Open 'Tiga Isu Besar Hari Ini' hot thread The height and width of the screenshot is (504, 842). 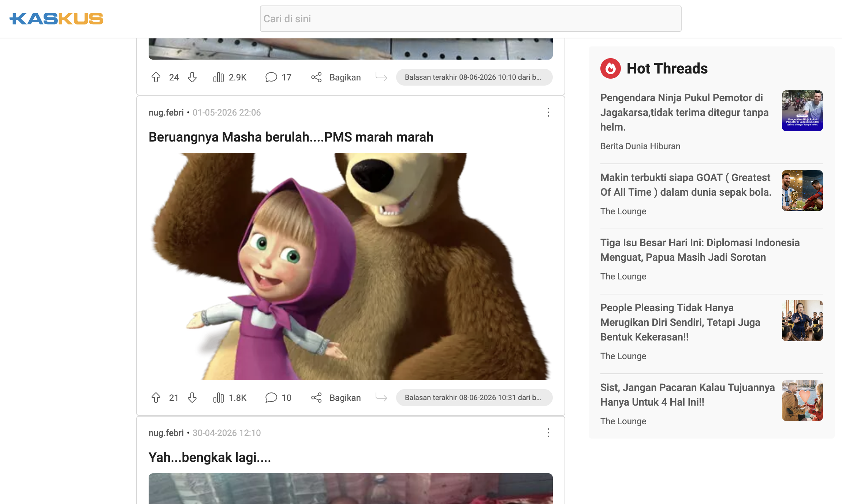coord(700,250)
